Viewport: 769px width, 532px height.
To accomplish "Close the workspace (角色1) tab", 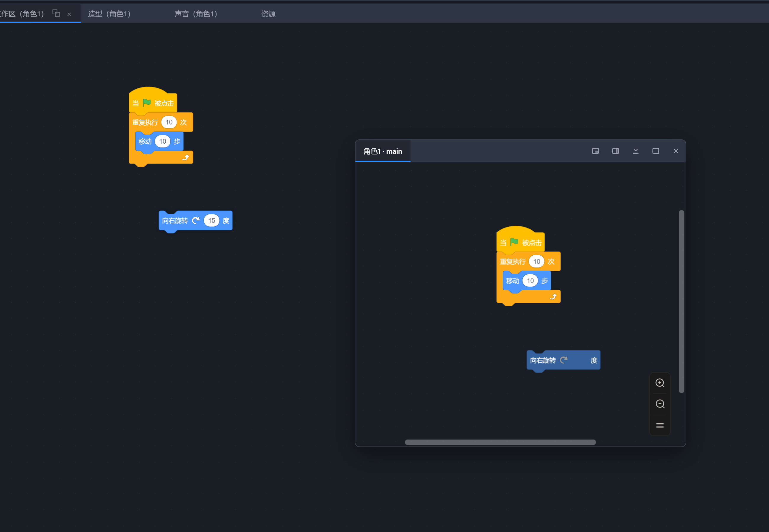I will tap(69, 14).
